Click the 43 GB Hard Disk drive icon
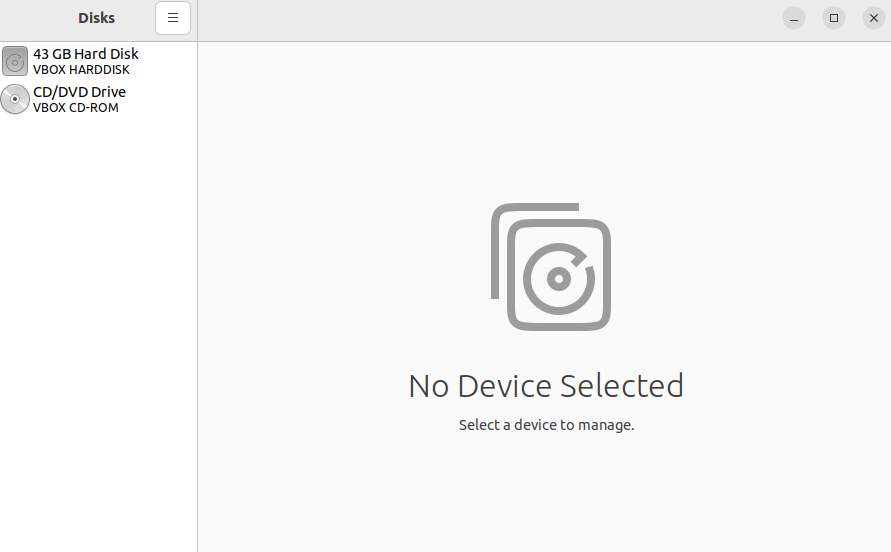Viewport: 891px width, 552px height. tap(15, 61)
